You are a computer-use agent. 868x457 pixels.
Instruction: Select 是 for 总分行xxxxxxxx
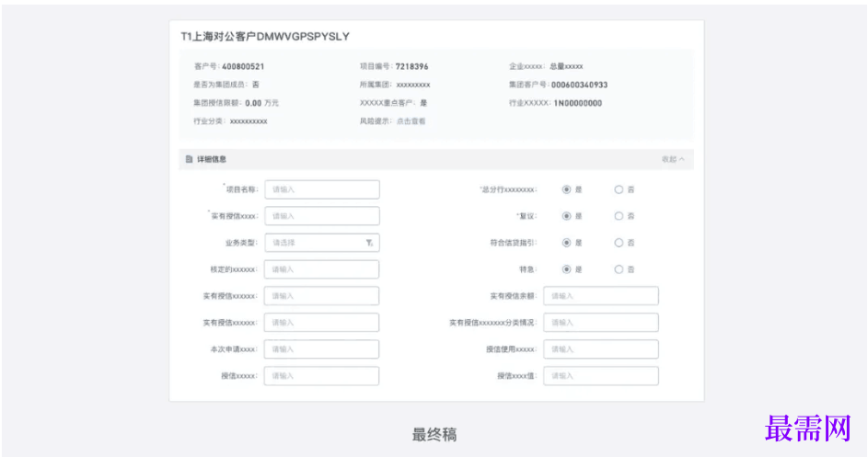(566, 189)
